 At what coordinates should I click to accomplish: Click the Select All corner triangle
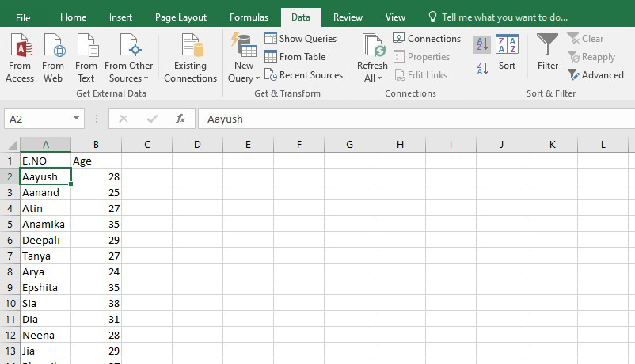coord(12,145)
